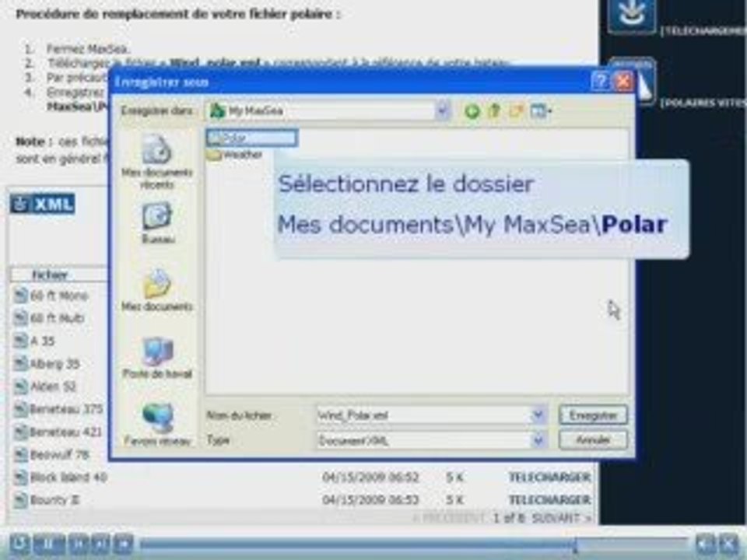Open the Polar folder in the file list

coord(251,138)
